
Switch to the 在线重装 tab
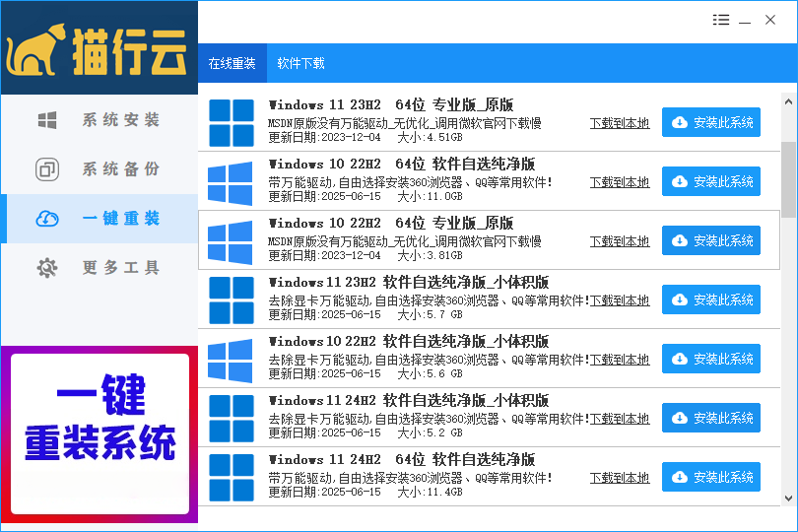click(232, 63)
